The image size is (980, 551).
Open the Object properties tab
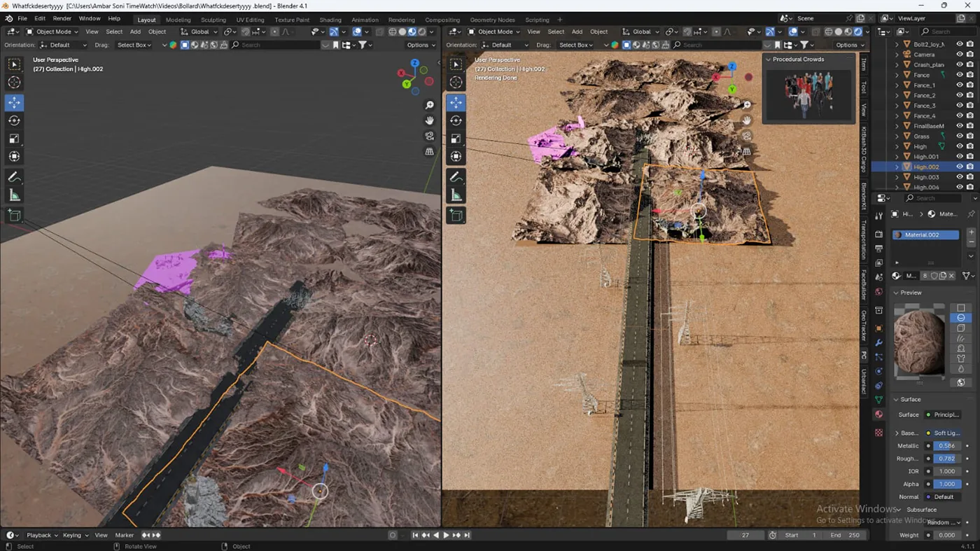[879, 328]
